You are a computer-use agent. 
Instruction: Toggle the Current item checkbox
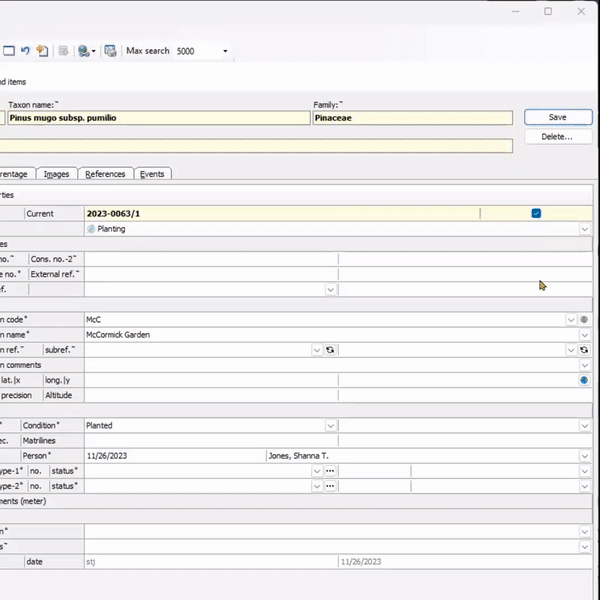[x=537, y=213]
